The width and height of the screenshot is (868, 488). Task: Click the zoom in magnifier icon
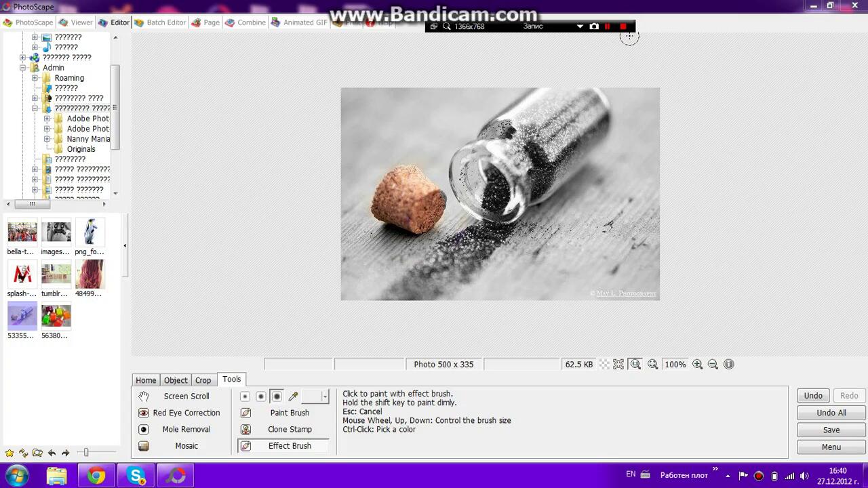(697, 365)
